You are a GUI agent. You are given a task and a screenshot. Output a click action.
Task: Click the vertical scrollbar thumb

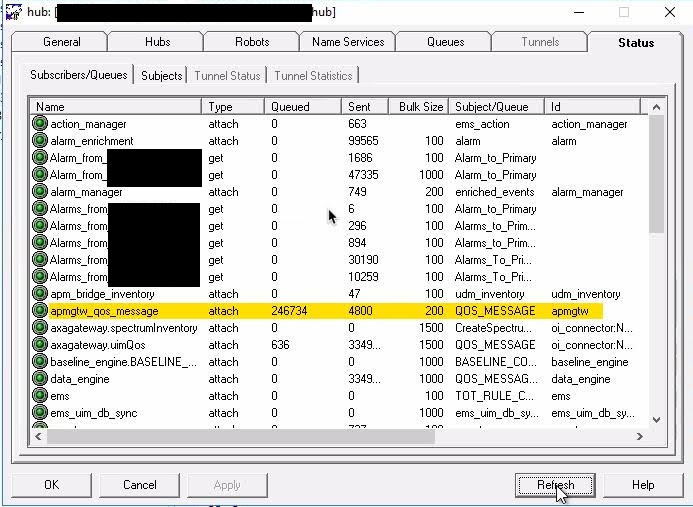pyautogui.click(x=656, y=173)
